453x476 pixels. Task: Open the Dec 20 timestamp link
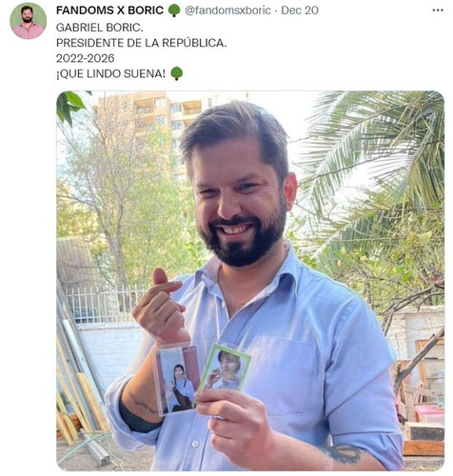pos(300,10)
